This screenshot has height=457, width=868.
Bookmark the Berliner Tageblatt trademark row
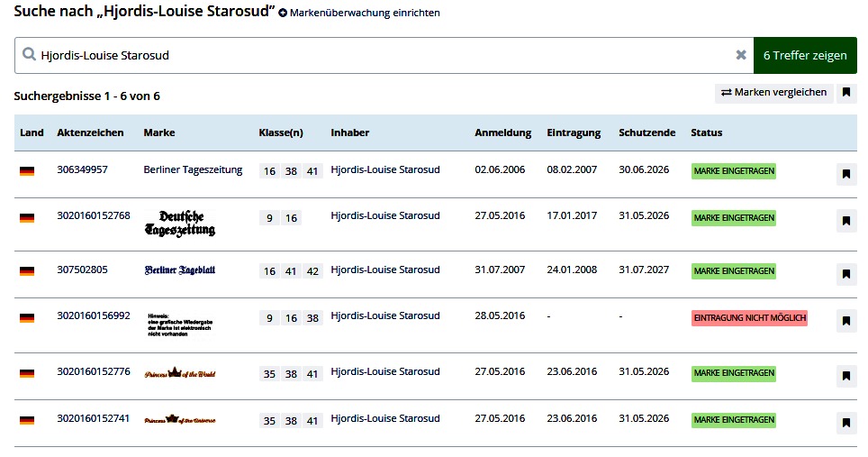846,274
